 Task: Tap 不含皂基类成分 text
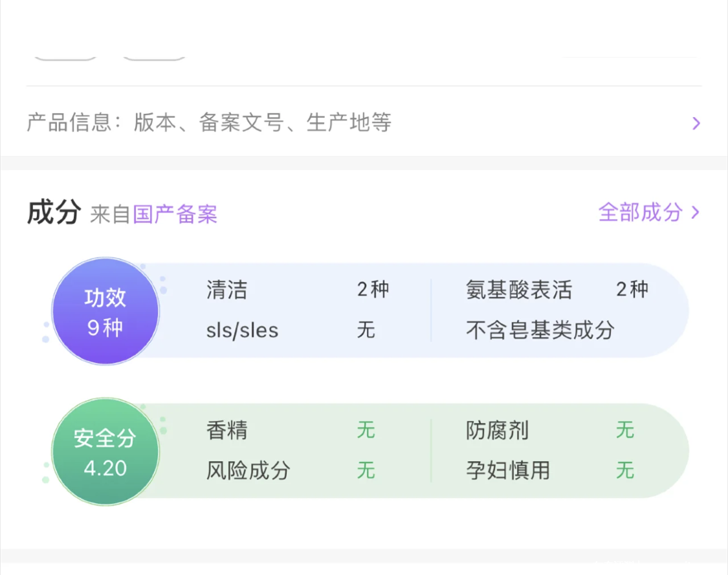540,331
